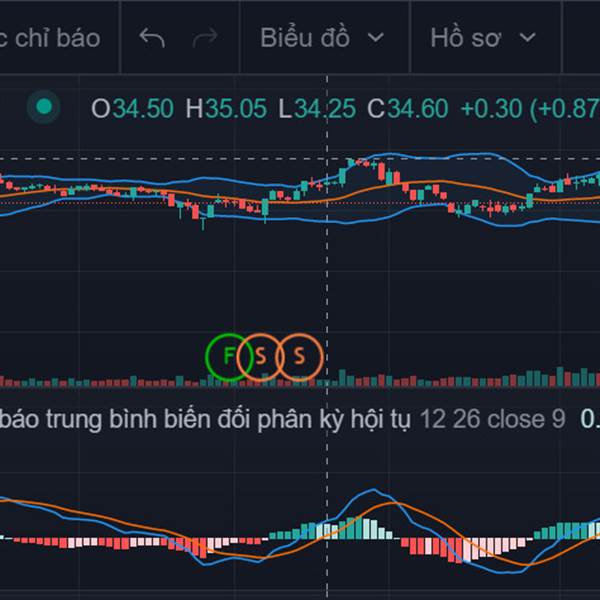Click the MACD parameters 12 26 close 9
This screenshot has height=600, width=600.
pyautogui.click(x=492, y=419)
